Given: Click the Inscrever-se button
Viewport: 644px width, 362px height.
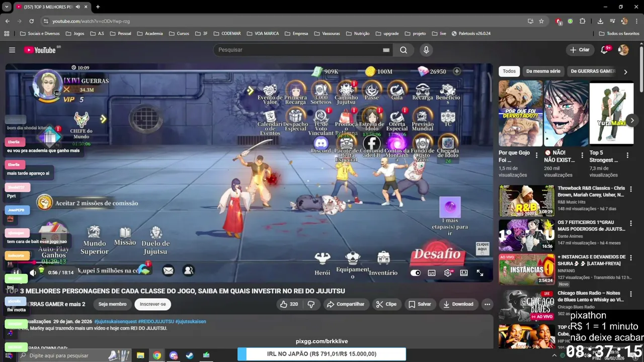Looking at the screenshot, I should pos(152,304).
